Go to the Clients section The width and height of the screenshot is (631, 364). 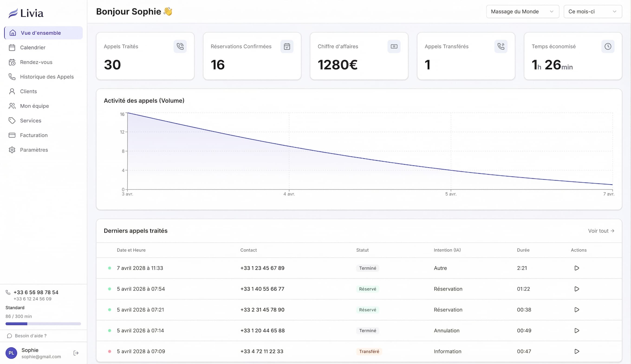click(x=28, y=91)
